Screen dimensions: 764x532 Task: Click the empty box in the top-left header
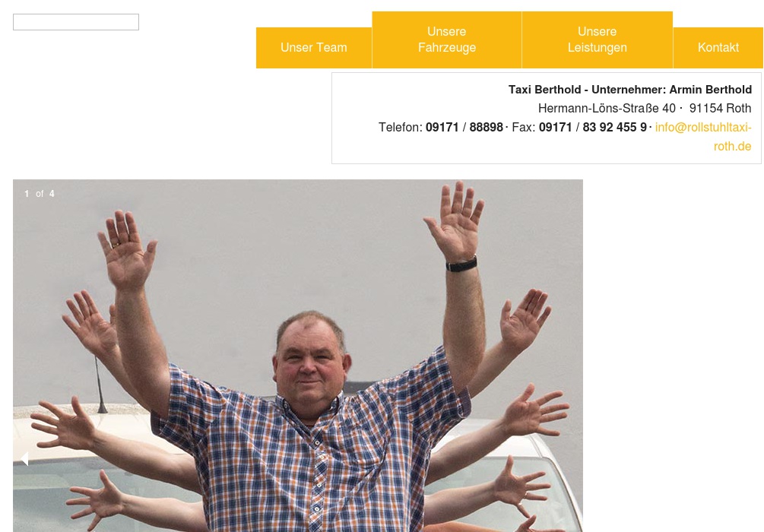76,22
